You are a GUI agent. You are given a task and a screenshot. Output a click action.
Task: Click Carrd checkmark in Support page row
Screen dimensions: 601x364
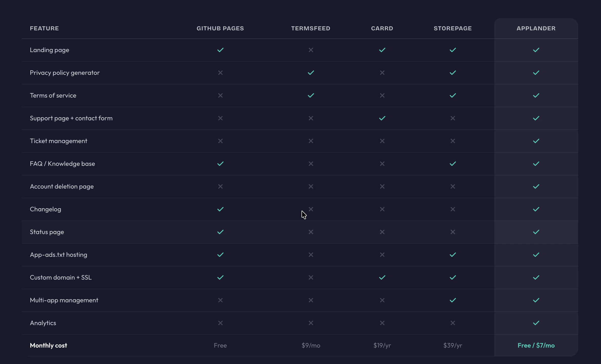pyautogui.click(x=382, y=118)
